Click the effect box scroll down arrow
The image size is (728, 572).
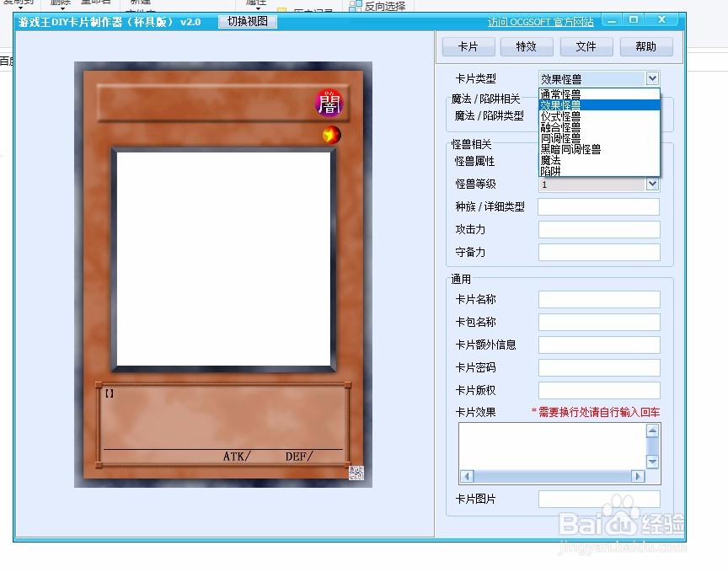click(652, 462)
